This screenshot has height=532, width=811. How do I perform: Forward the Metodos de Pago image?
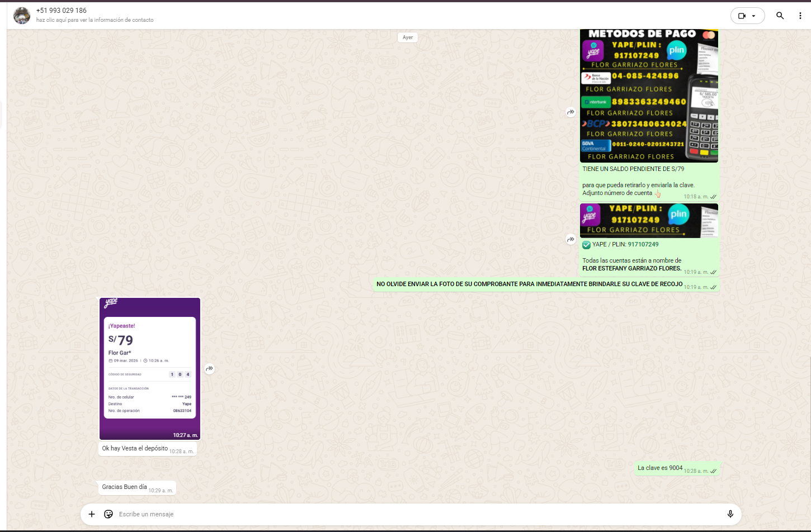[570, 112]
